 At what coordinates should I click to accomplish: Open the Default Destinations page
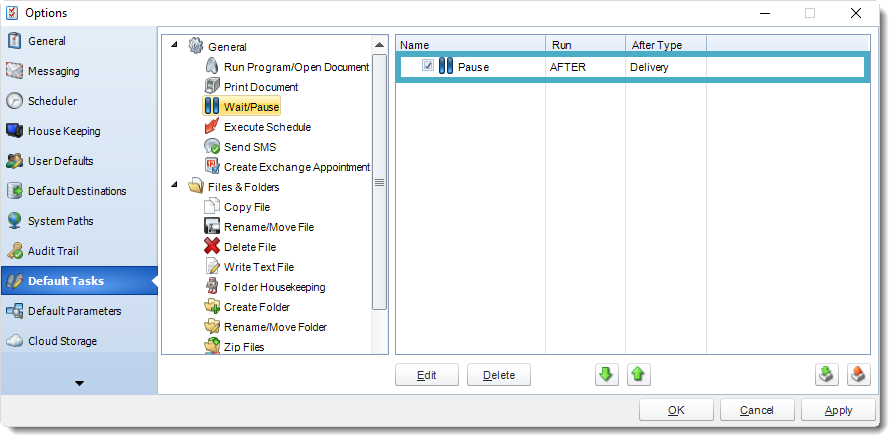pyautogui.click(x=79, y=191)
